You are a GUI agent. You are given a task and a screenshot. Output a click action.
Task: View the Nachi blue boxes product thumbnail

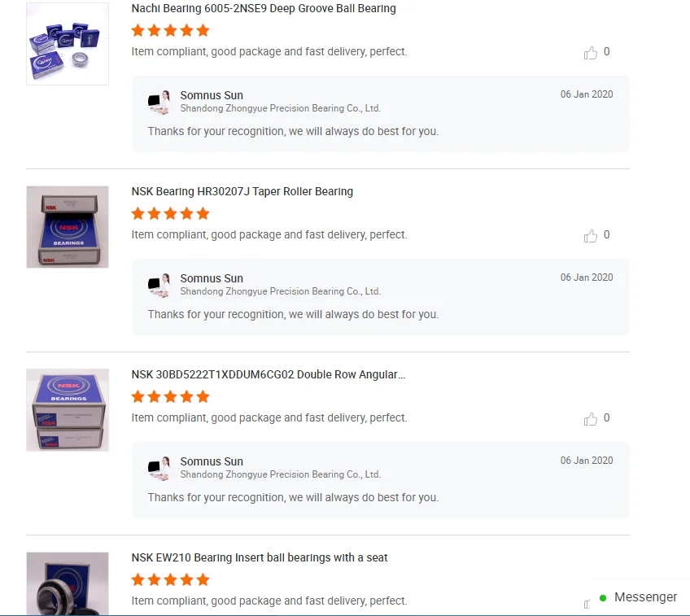(68, 44)
